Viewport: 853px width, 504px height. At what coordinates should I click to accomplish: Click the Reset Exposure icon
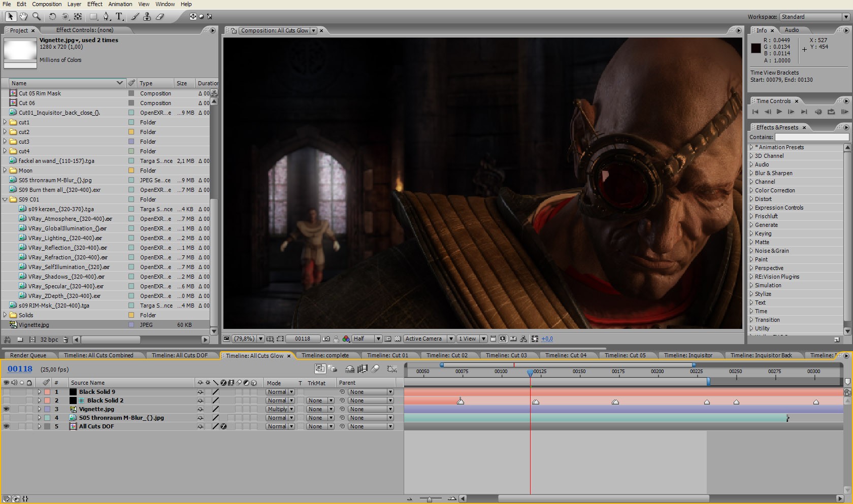(x=534, y=339)
